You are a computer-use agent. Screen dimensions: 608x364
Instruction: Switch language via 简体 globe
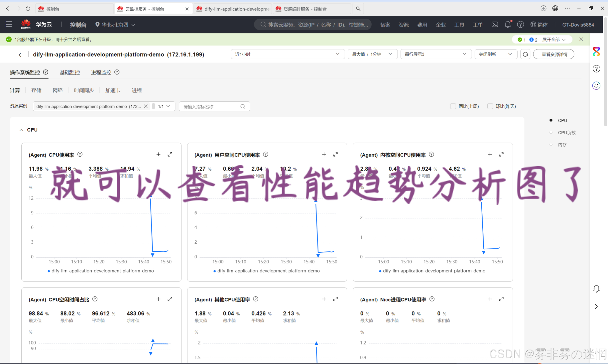pos(539,25)
